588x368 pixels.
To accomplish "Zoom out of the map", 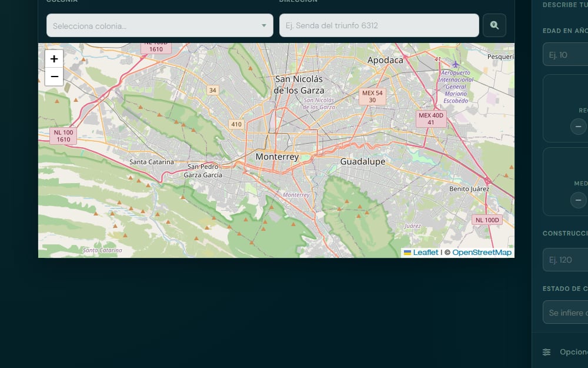I will 54,77.
